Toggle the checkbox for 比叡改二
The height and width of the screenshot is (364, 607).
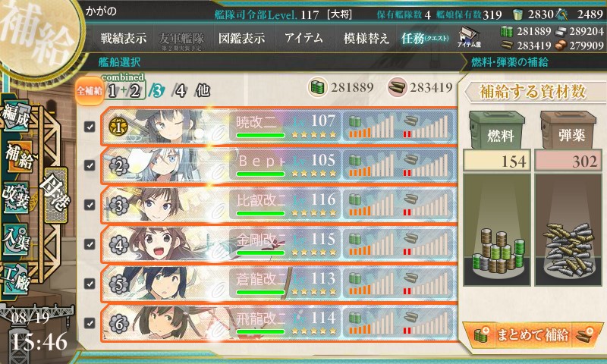90,205
